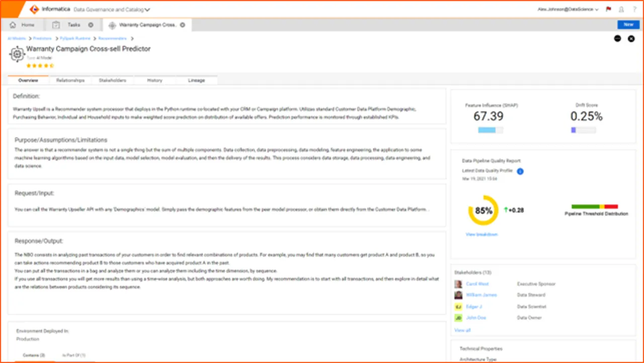Click the Request/Input heading
Image resolution: width=644 pixels, height=363 pixels.
point(34,193)
